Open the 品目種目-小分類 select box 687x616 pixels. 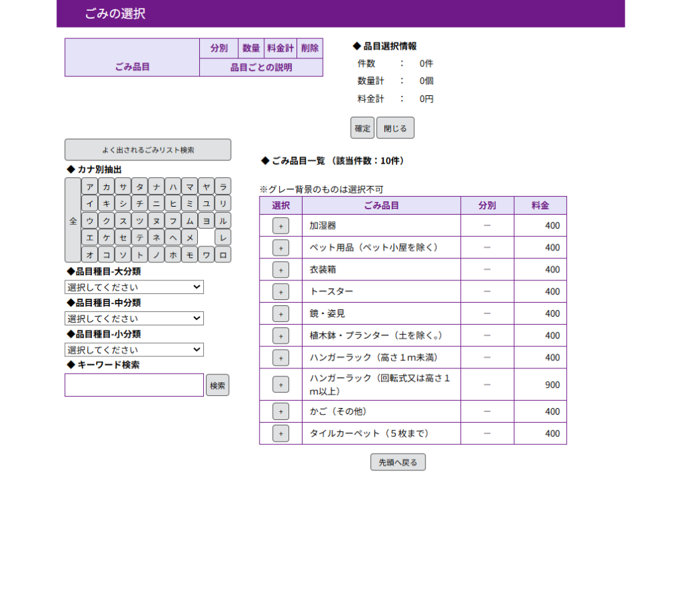coord(134,350)
